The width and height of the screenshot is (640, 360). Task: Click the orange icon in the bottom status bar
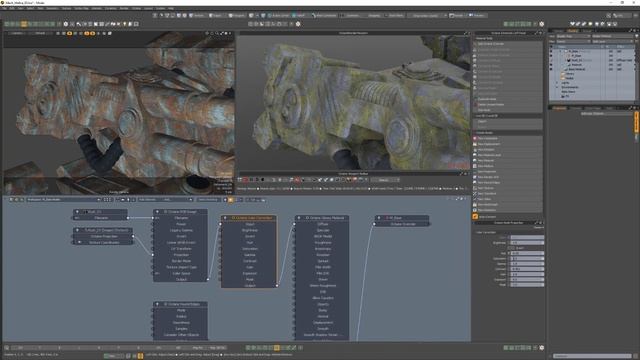click(140, 356)
